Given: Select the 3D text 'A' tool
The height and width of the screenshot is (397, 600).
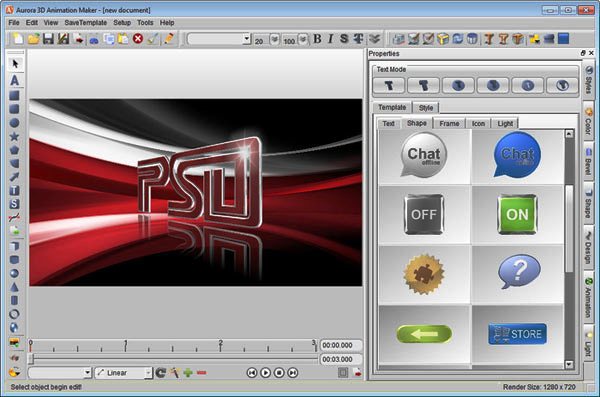Looking at the screenshot, I should [x=15, y=80].
